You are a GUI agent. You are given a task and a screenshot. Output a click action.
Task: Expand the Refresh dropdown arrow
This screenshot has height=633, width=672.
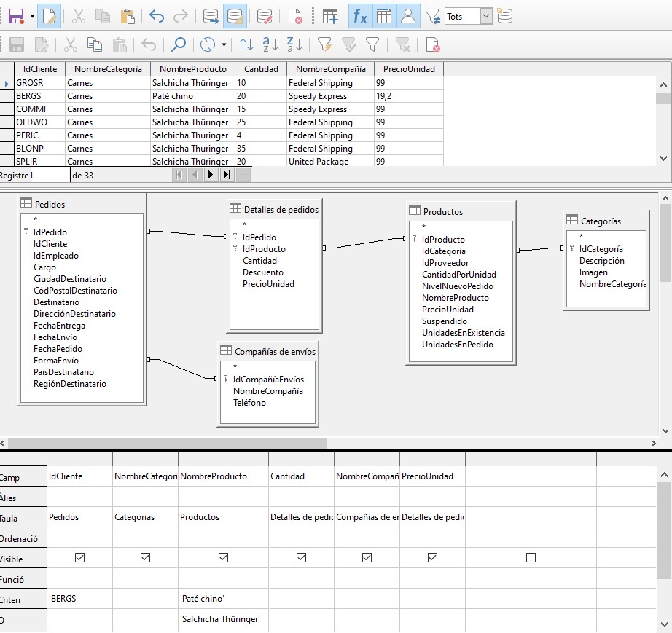click(224, 44)
